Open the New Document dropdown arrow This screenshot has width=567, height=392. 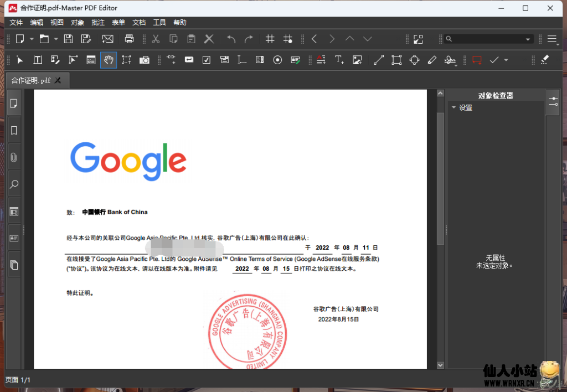tap(32, 39)
